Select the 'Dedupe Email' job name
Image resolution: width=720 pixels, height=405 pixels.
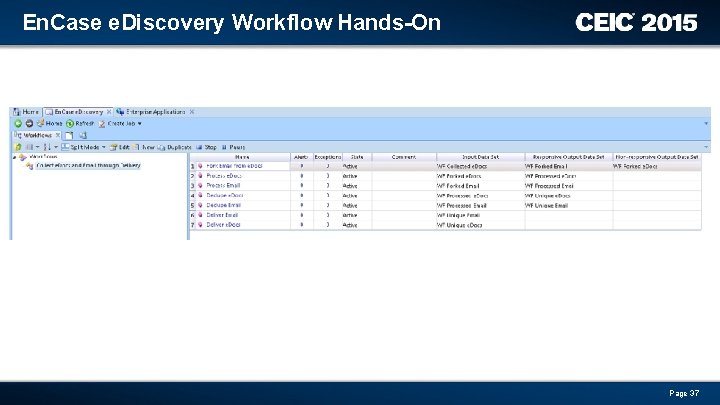pos(224,205)
